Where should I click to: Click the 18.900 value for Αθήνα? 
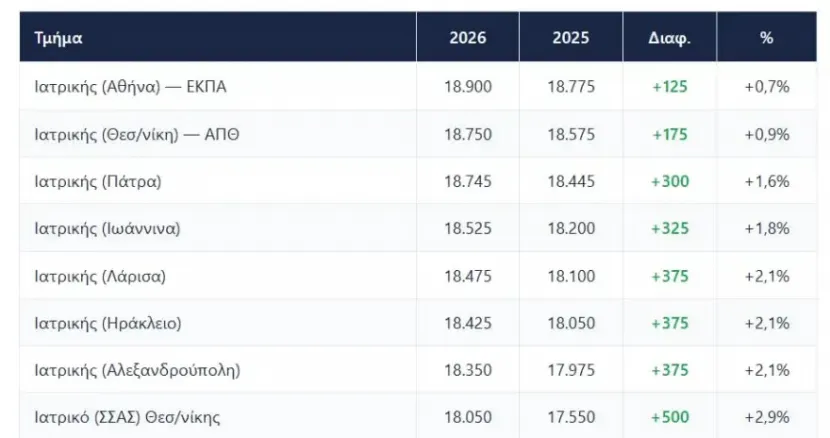(x=467, y=86)
